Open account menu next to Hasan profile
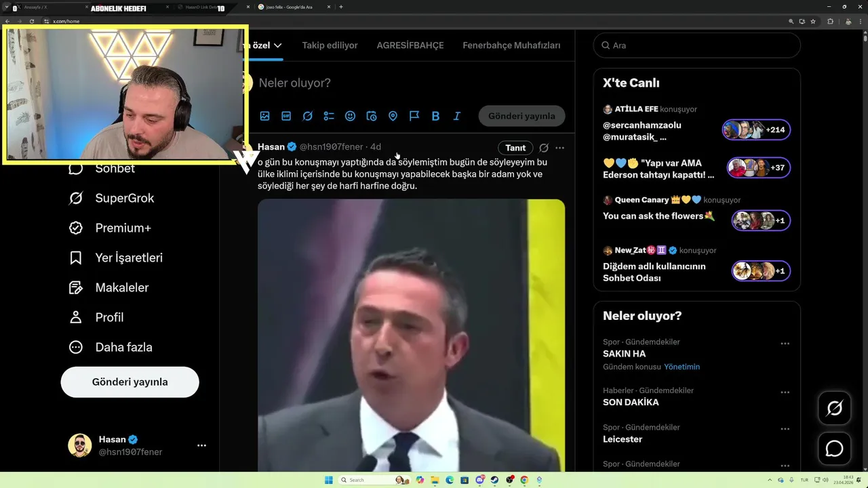 (201, 445)
